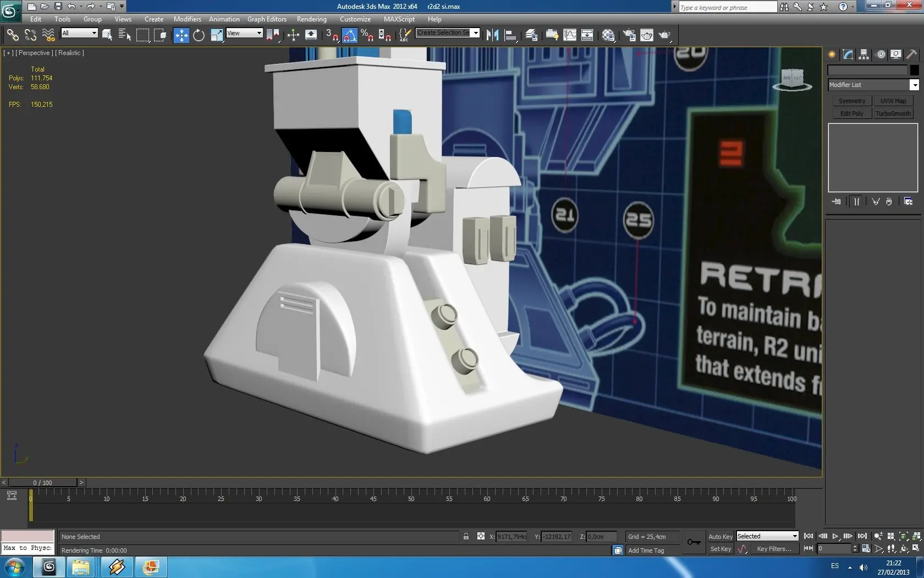
Task: Open the key mode Selected dropdown
Action: click(767, 536)
